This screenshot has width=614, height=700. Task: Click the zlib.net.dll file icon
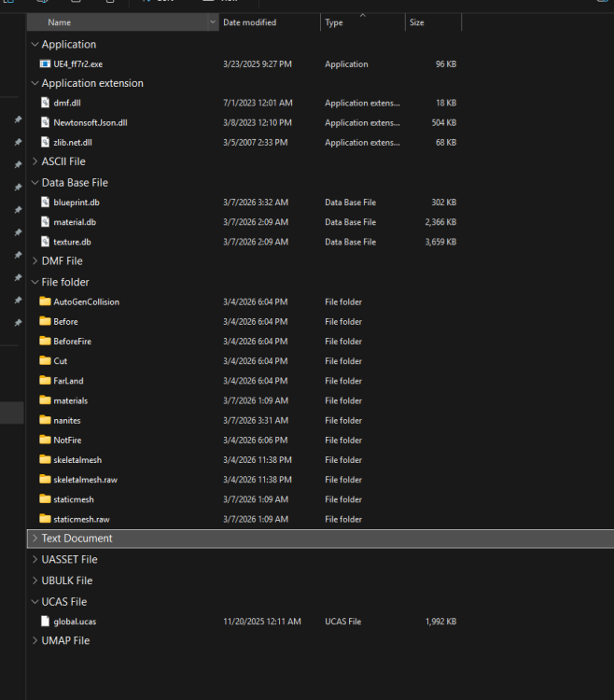(45, 142)
